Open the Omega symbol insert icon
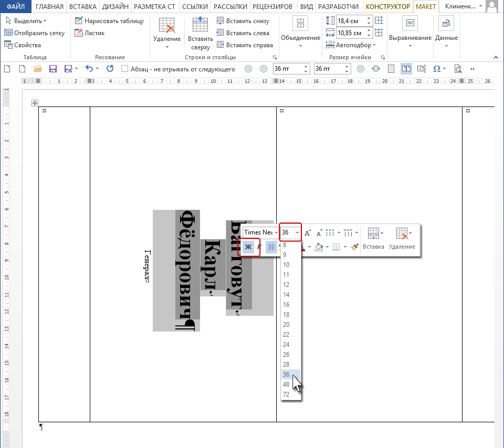Viewport: 504px width, 448px height. coord(436,69)
